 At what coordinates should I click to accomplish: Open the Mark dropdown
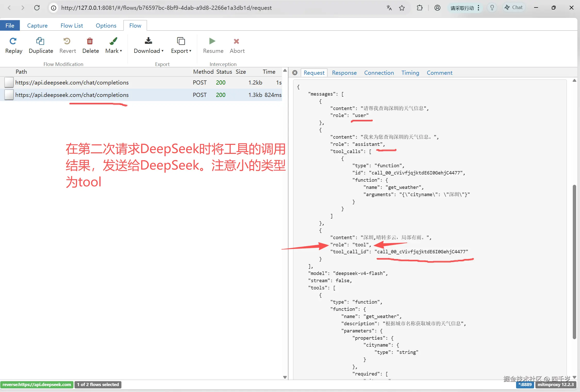click(113, 45)
